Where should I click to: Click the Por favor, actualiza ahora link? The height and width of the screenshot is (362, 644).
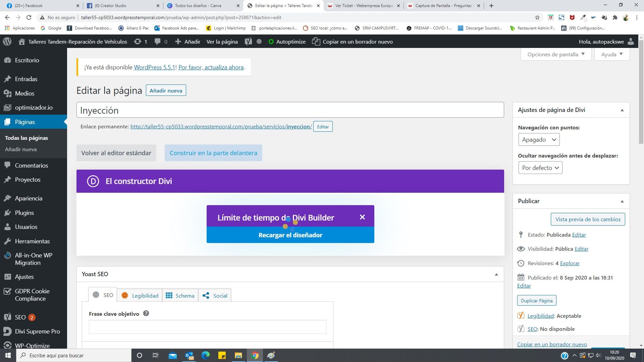pos(211,67)
